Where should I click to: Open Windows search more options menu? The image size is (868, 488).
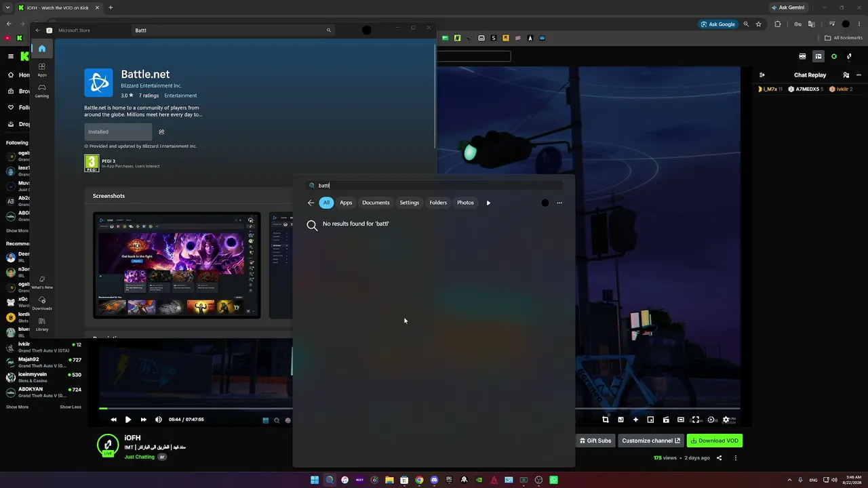[x=559, y=203]
